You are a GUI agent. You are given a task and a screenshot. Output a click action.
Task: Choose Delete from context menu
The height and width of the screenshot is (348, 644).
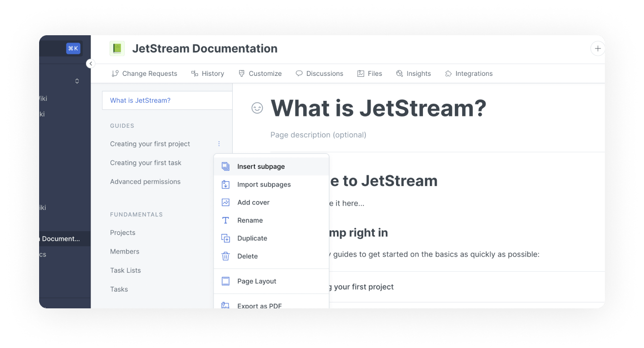271,256
